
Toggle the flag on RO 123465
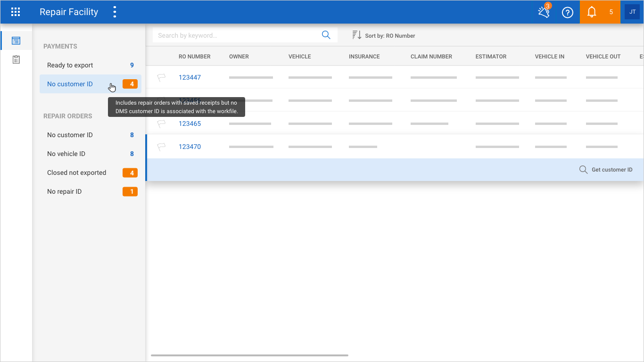(161, 124)
